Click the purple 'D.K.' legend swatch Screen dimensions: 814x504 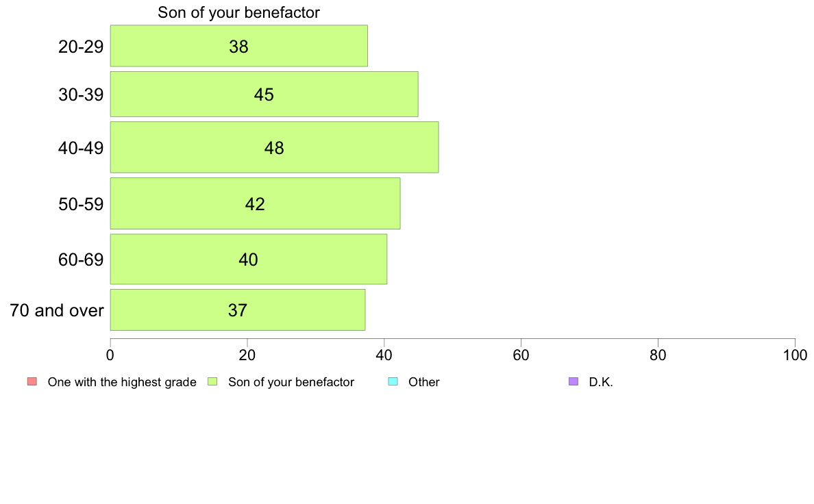point(573,381)
